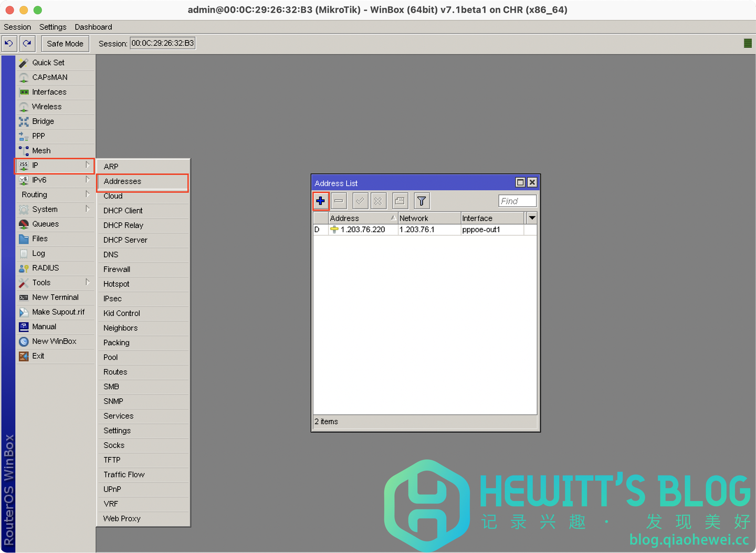Choose DHCP Server in IP submenu
Viewport: 756px width, 553px height.
click(x=143, y=240)
